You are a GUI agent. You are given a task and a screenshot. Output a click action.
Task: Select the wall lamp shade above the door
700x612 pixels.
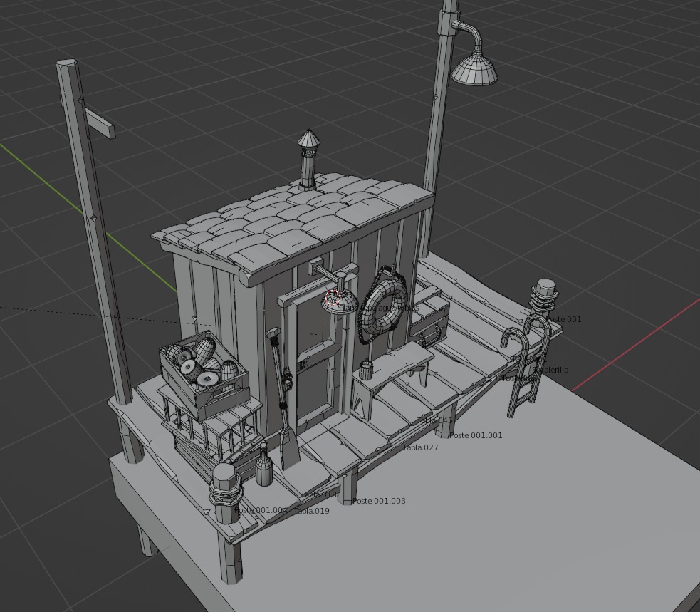coord(339,301)
